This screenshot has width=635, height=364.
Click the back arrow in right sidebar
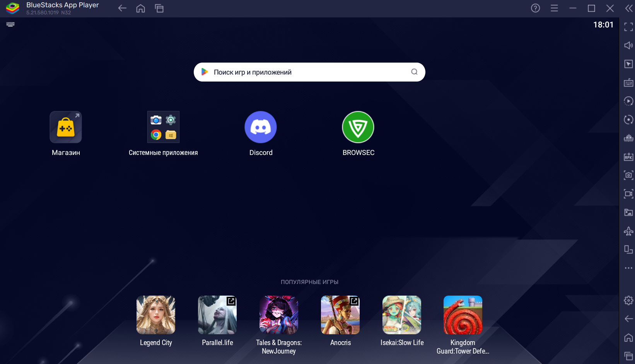coord(629,319)
